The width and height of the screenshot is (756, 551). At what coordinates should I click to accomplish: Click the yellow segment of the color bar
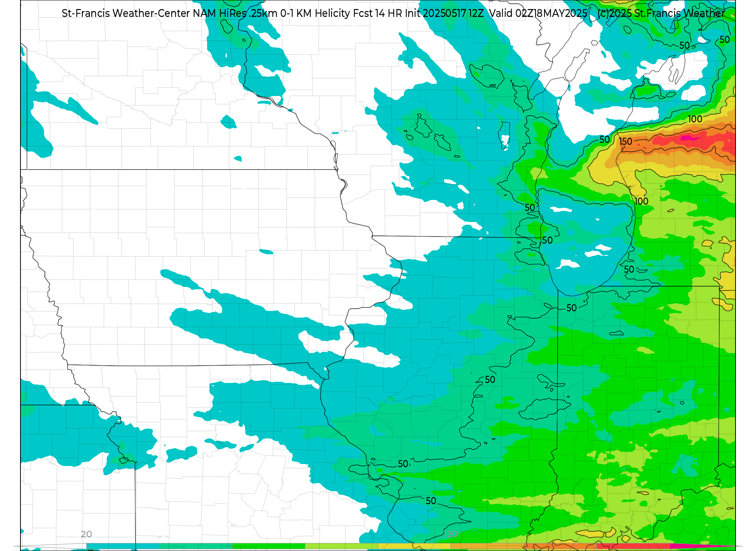pos(414,546)
